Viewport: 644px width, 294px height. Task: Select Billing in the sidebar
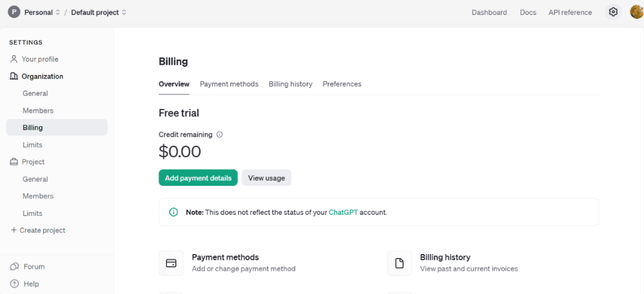pyautogui.click(x=57, y=127)
